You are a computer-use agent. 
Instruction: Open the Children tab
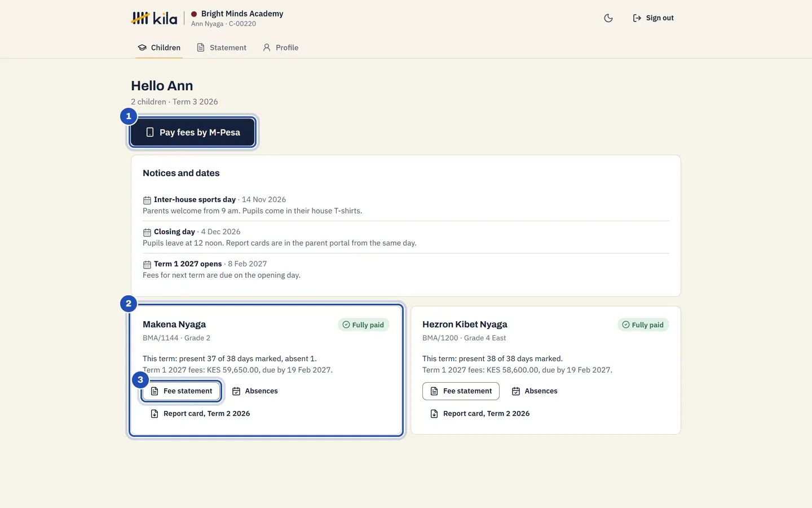159,47
